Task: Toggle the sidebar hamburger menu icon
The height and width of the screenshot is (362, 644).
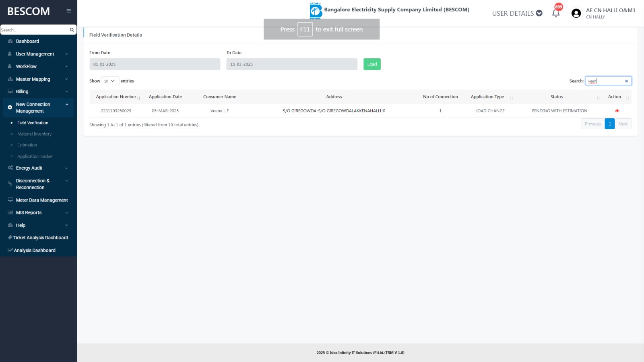Action: 68,11
